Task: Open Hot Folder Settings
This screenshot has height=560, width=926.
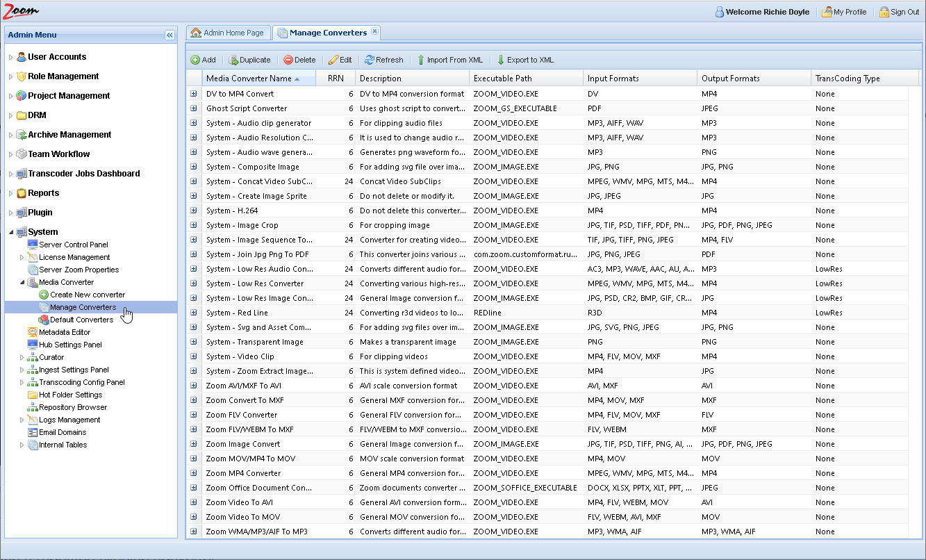Action: [x=70, y=395]
